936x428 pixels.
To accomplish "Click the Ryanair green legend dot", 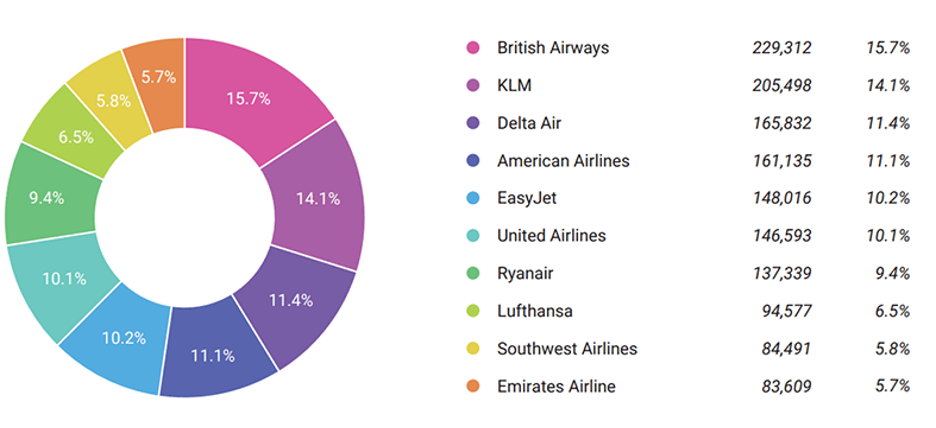I will (473, 273).
